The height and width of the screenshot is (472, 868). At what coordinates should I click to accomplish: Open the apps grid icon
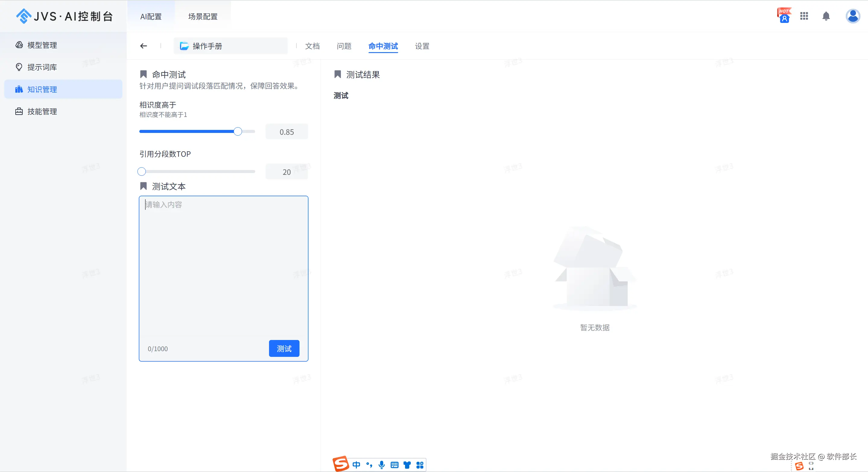point(804,16)
